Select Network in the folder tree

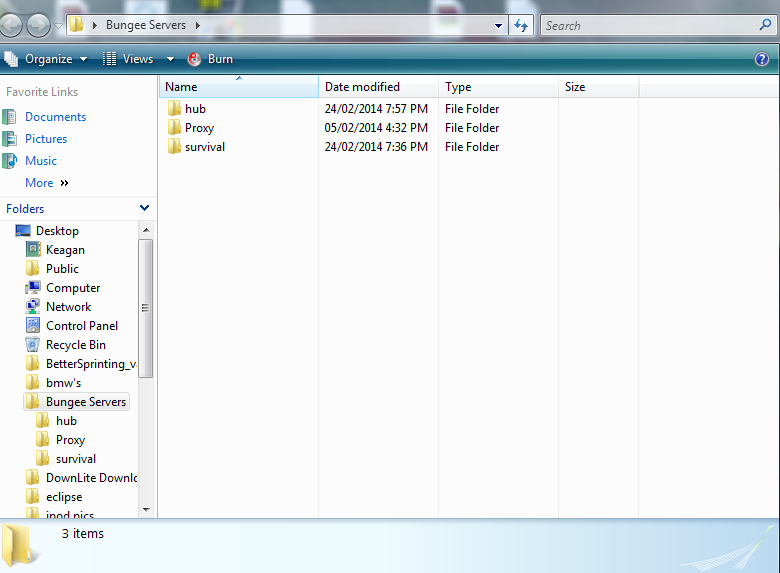[69, 307]
